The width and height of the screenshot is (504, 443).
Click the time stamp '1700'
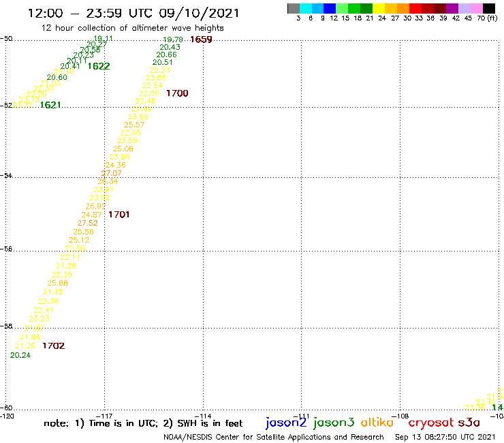177,93
